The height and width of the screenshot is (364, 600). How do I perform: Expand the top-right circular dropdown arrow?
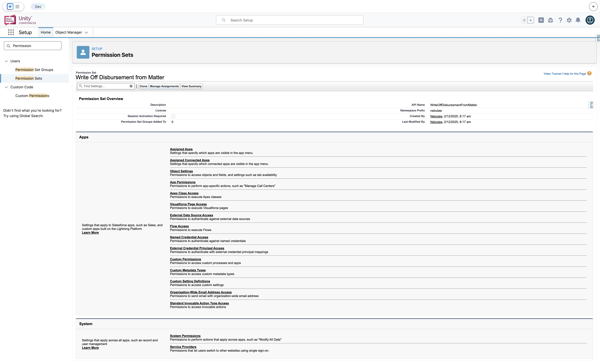pos(593,7)
